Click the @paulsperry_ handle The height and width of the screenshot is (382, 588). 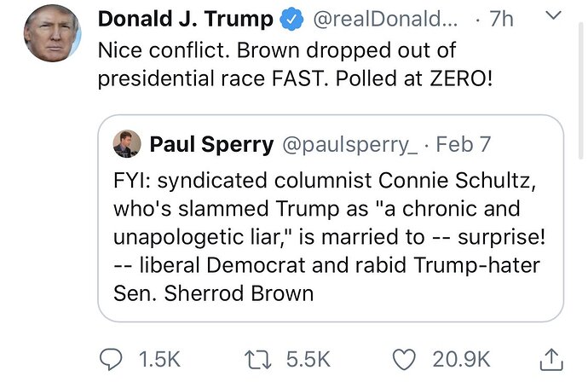(350, 145)
